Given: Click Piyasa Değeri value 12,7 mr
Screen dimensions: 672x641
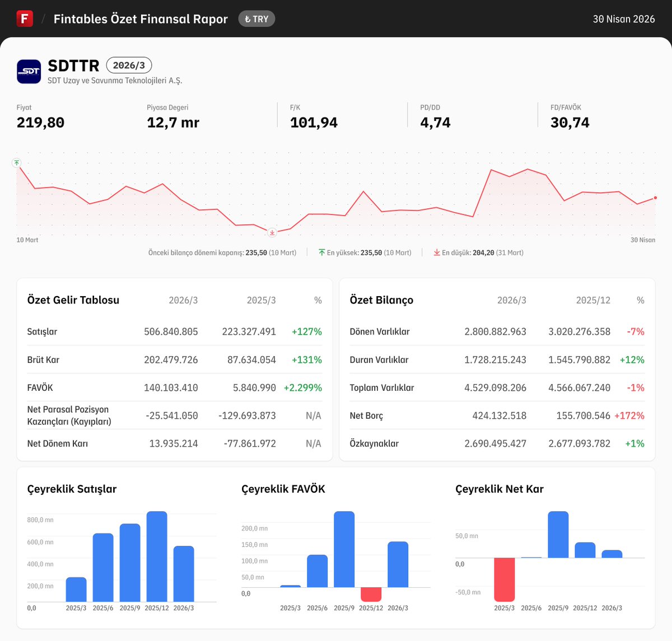Looking at the screenshot, I should click(173, 123).
